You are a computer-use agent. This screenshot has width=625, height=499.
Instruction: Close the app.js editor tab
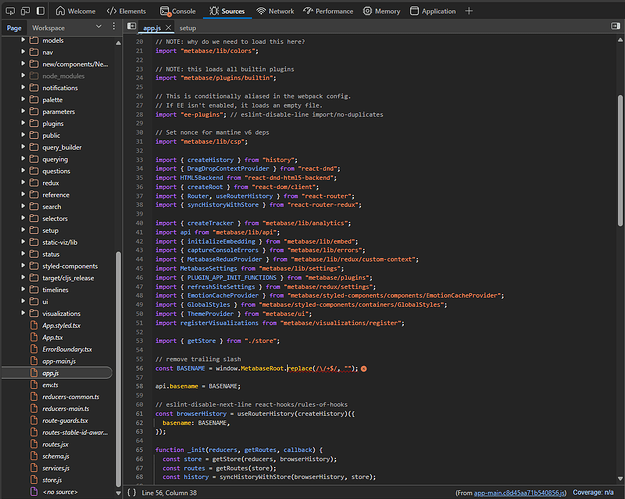[x=168, y=28]
